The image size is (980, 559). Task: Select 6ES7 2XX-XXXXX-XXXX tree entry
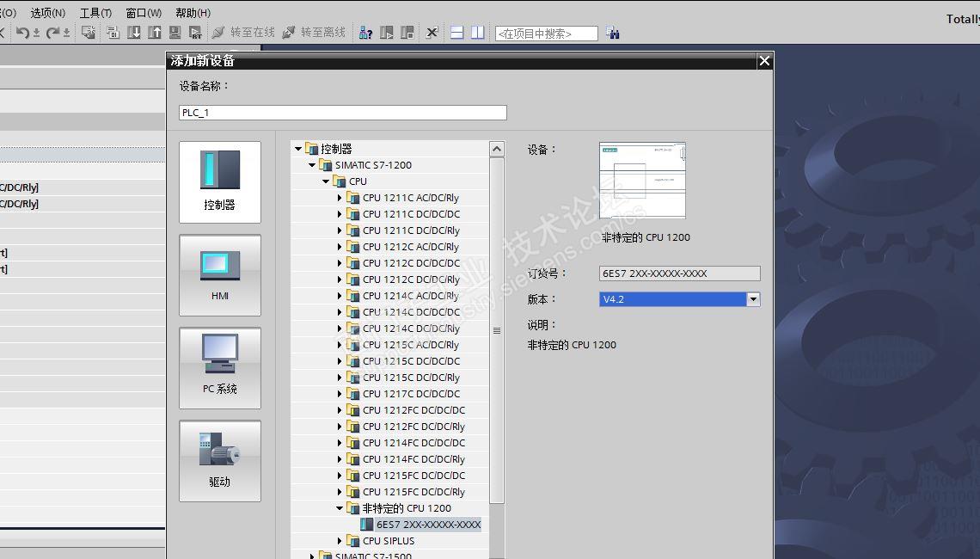428,525
